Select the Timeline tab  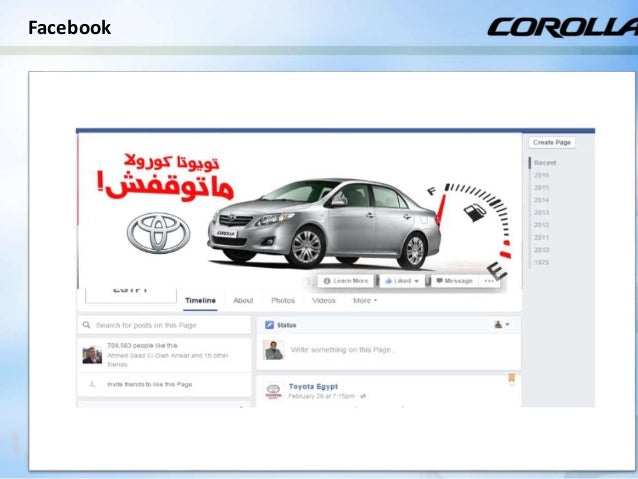pos(200,301)
